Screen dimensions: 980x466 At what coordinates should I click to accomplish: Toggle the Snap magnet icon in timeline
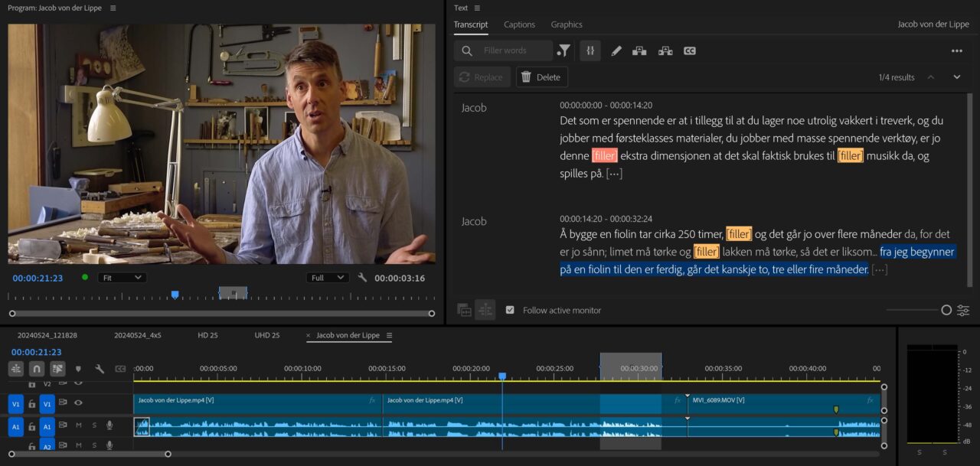[37, 369]
